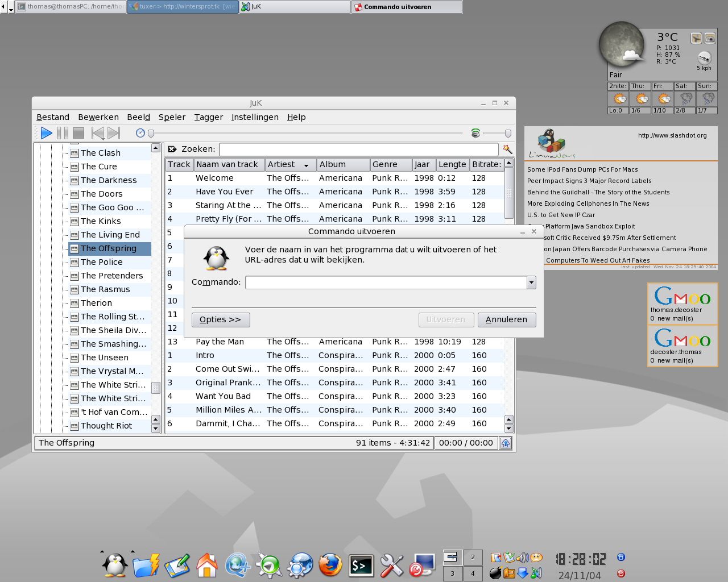728x582 pixels.
Task: Click the playlist tree scrollbar up arrow
Action: click(x=156, y=148)
